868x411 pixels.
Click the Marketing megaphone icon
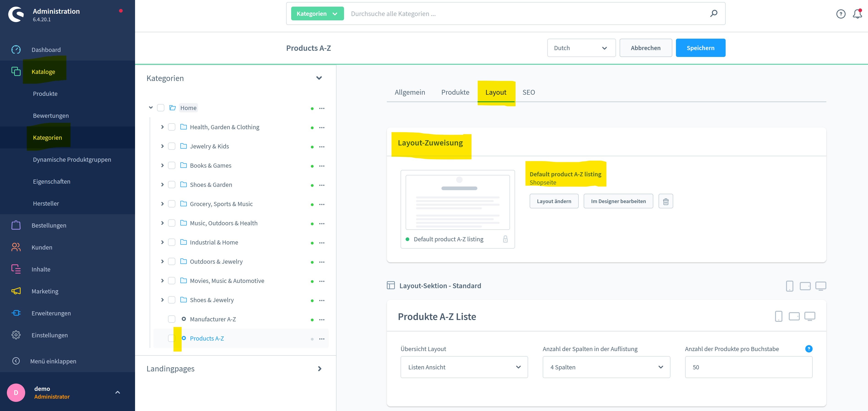click(16, 291)
